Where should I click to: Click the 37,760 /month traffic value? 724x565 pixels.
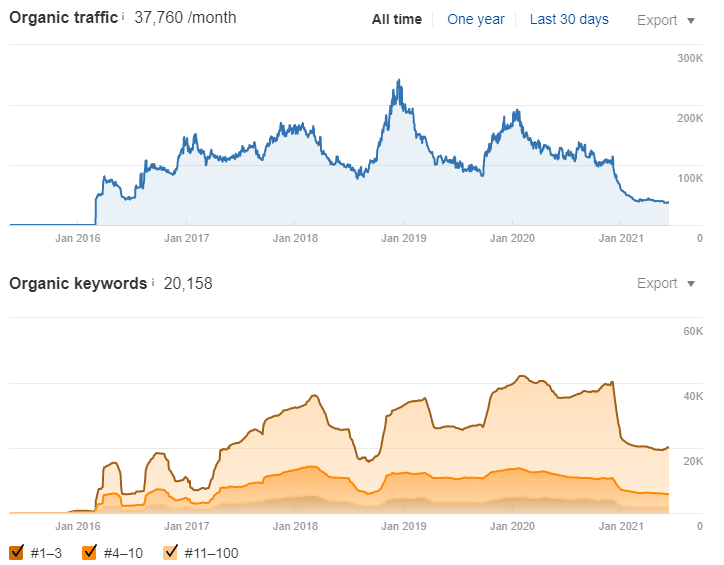point(185,18)
